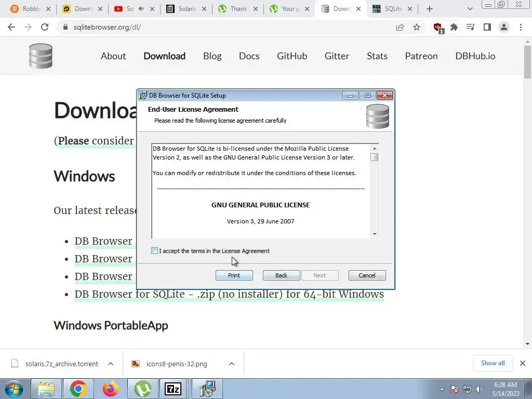The image size is (532, 399).
Task: Open the Blog nav link
Action: click(x=212, y=56)
